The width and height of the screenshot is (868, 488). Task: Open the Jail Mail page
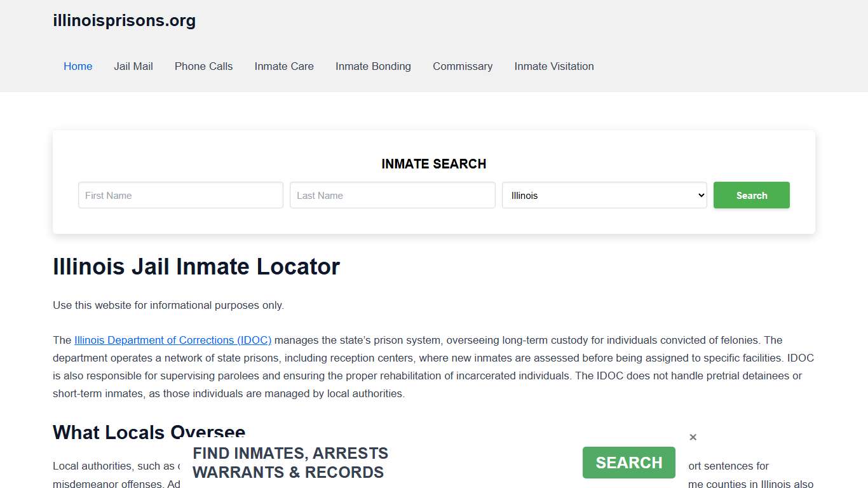(x=133, y=66)
